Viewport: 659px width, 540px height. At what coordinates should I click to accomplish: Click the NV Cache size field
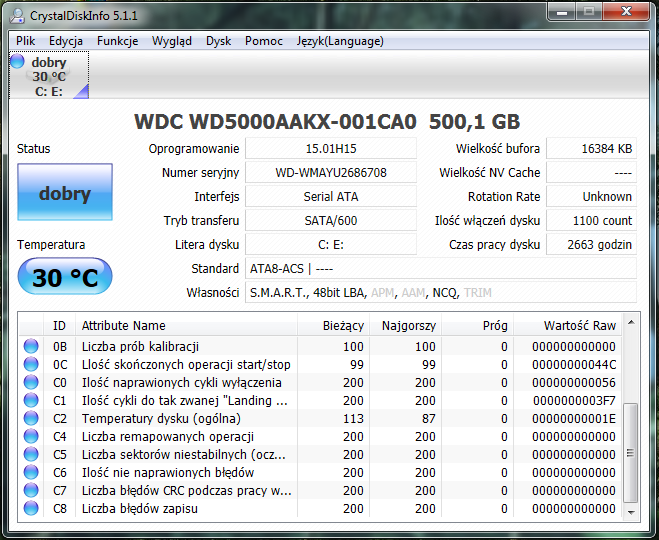[x=591, y=172]
